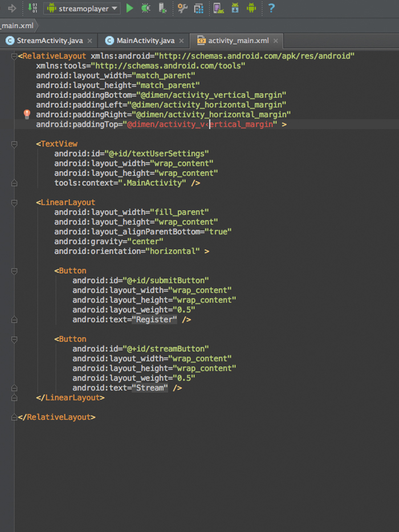Open the AVD Manager device icon

218,8
